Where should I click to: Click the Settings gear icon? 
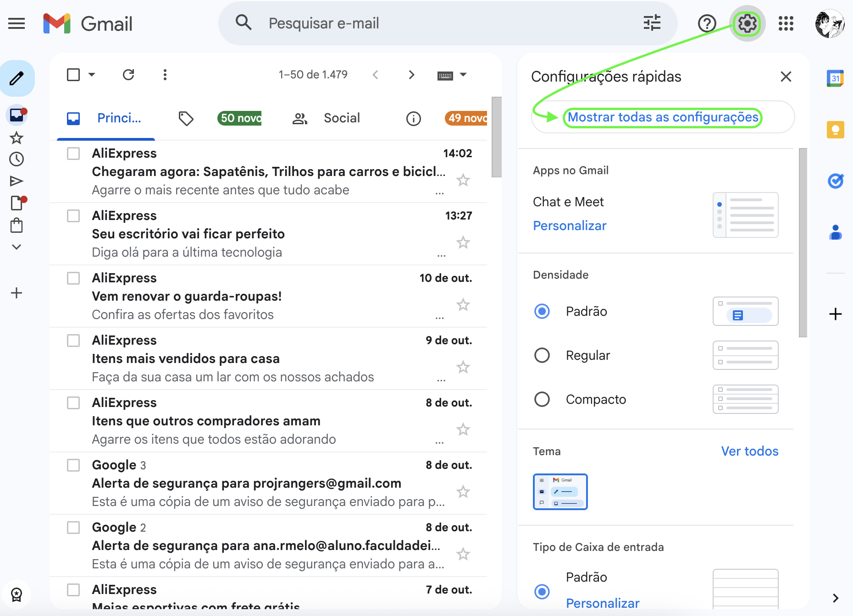[x=747, y=23]
